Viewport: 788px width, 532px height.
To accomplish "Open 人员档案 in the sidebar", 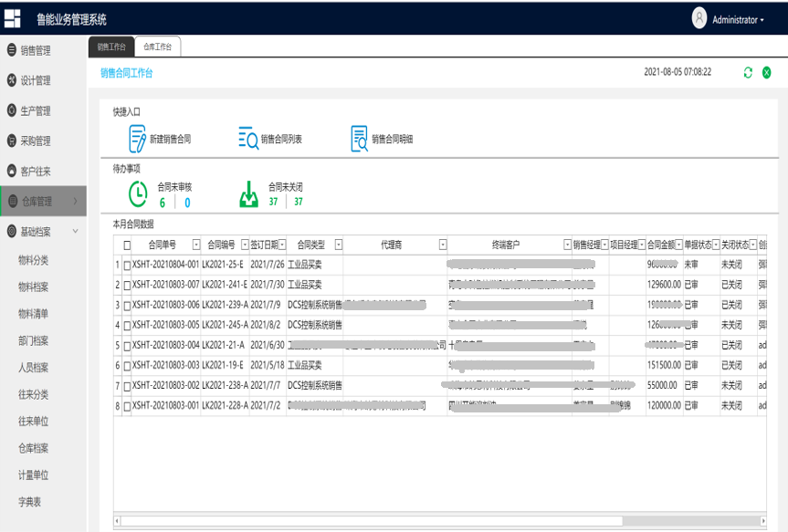I will pos(33,367).
